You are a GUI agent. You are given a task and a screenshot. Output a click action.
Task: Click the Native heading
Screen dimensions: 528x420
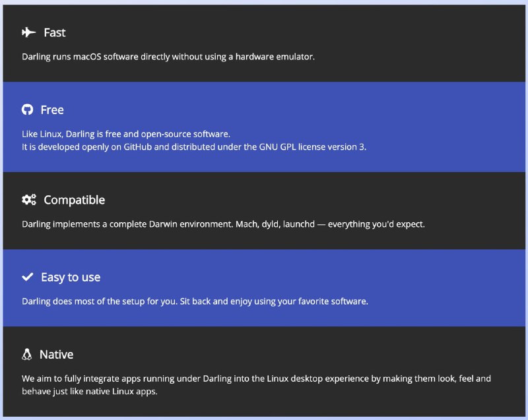(57, 355)
